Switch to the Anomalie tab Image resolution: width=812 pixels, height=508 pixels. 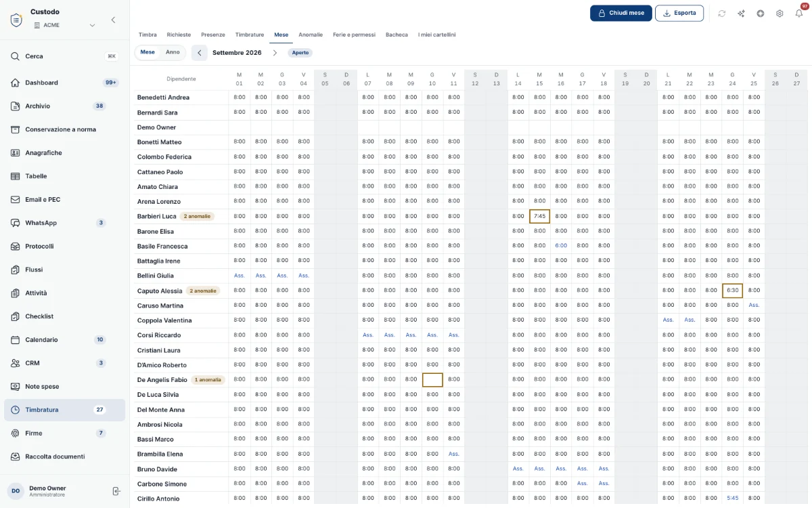pyautogui.click(x=311, y=35)
